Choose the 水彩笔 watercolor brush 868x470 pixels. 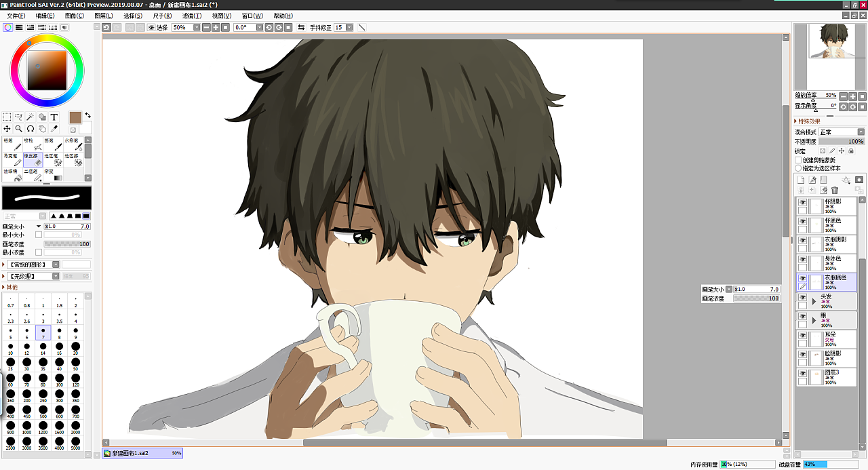point(73,144)
